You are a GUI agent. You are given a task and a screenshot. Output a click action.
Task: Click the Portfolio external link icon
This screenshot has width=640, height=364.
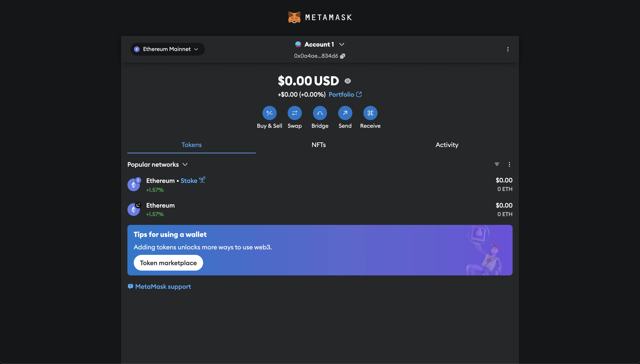tap(359, 94)
